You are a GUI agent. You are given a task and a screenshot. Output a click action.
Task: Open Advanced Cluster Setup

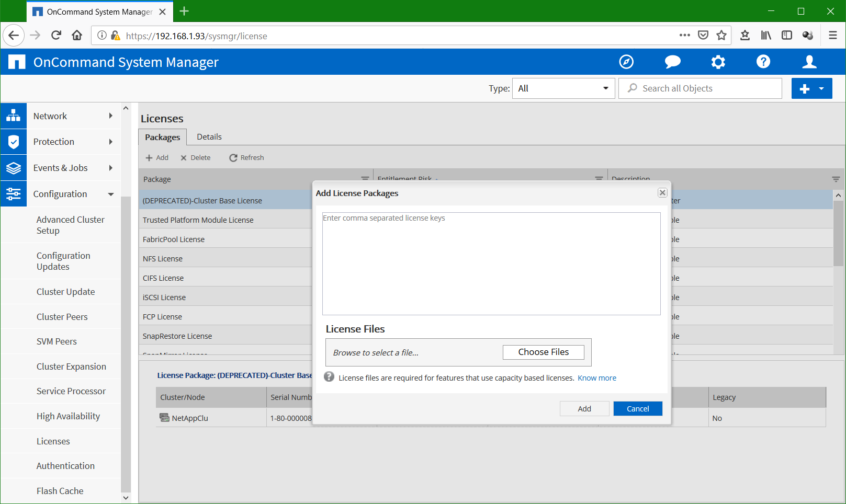[71, 225]
